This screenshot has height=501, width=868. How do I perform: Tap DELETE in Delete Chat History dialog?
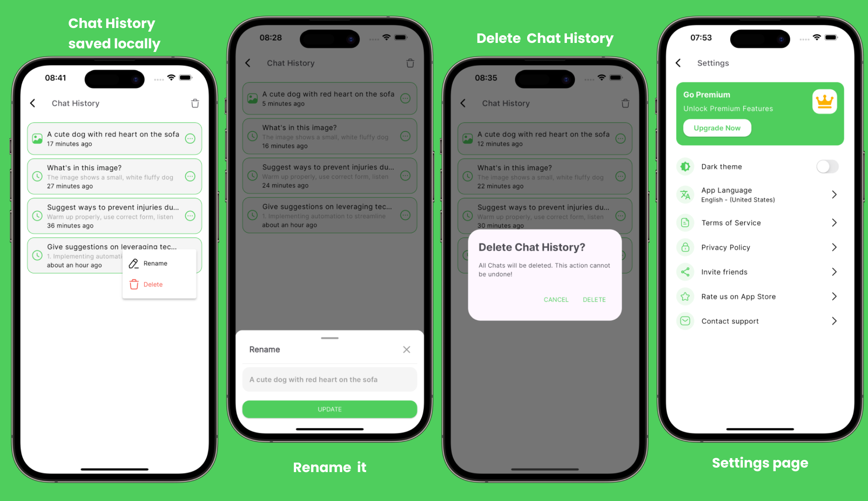595,300
